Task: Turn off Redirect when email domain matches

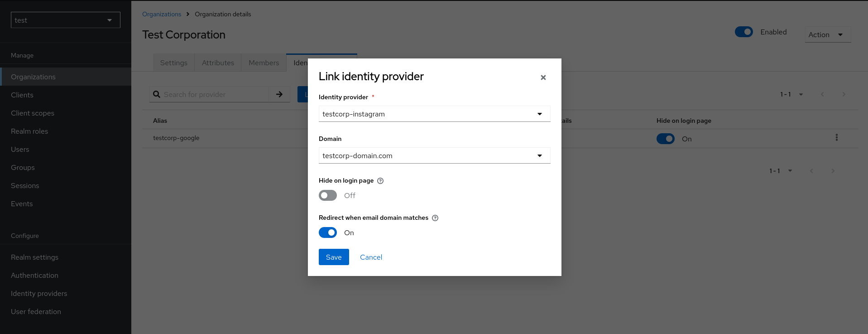Action: tap(328, 232)
